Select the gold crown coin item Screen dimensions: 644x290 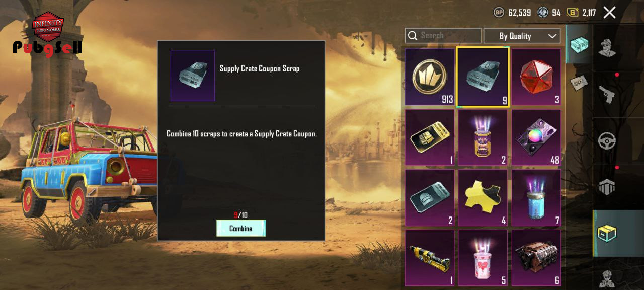pyautogui.click(x=430, y=77)
